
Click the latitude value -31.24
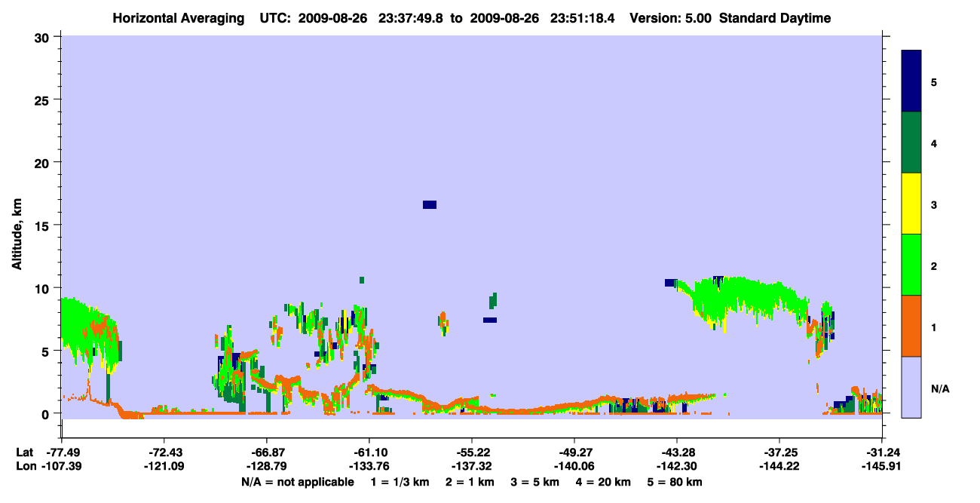pos(883,452)
